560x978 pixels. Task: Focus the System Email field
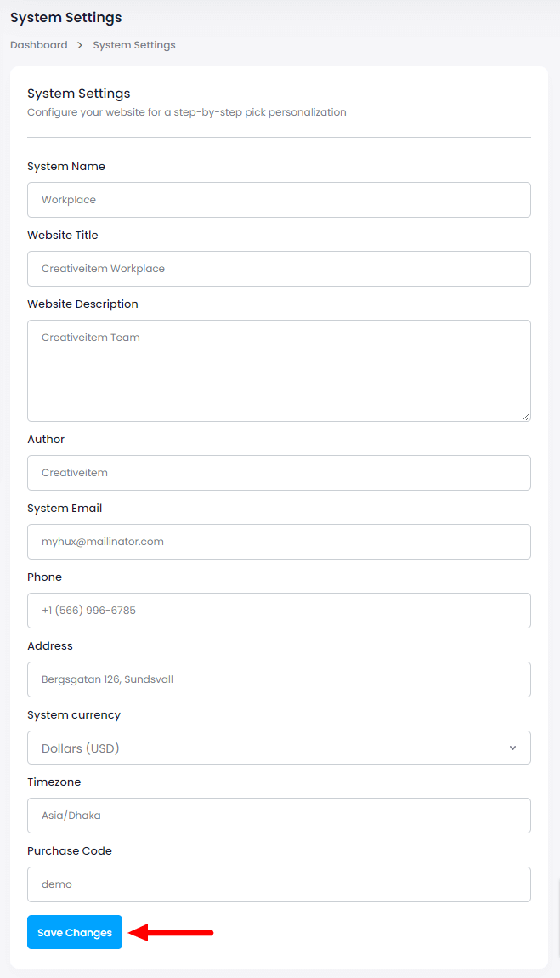click(x=279, y=542)
